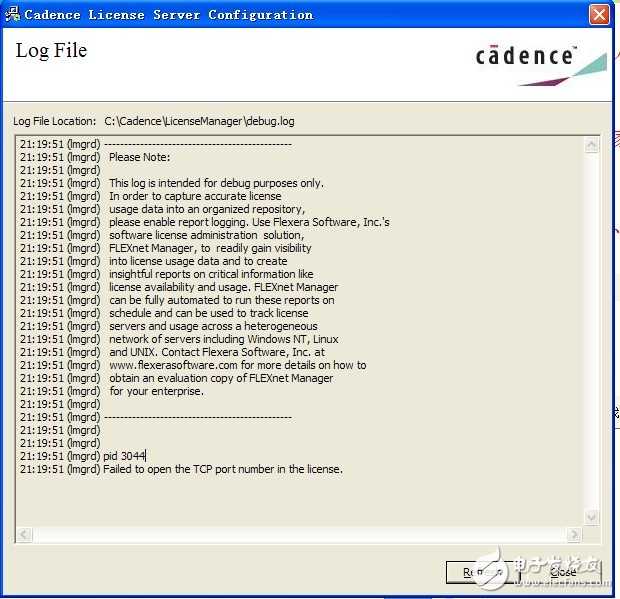
Task: Close the Cadence License Server Configuration window
Action: pos(599,15)
